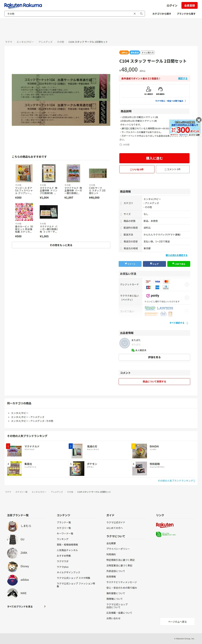Image resolution: width=202 pixels, height=644 pixels.
Task: Click 商品について質問する button
Action: coord(154,381)
